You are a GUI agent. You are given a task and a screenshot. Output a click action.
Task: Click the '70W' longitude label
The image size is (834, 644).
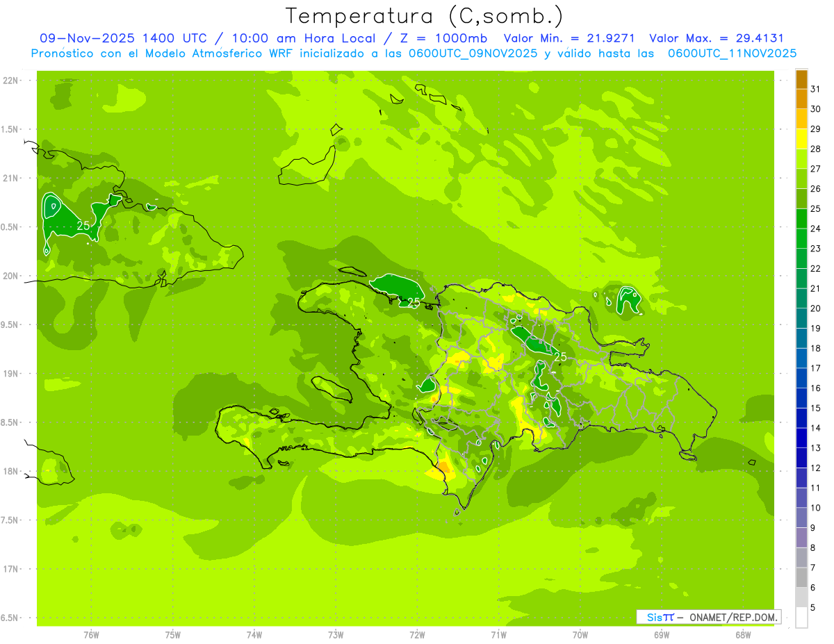(580, 634)
